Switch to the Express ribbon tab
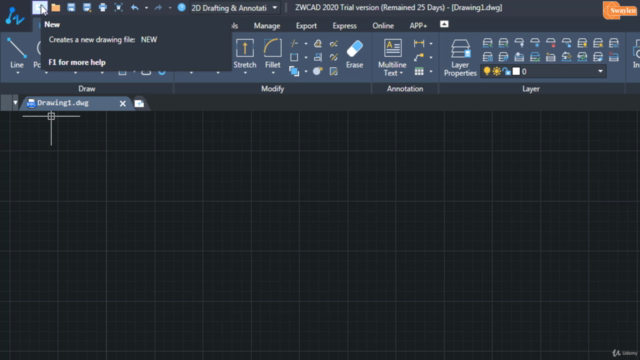Viewport: 640px width, 360px height. tap(344, 26)
